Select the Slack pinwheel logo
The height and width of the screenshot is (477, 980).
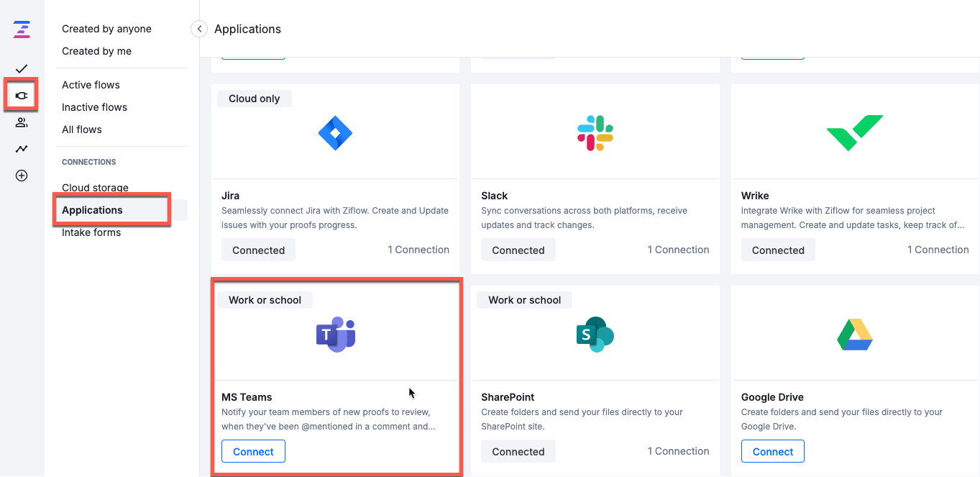point(595,132)
